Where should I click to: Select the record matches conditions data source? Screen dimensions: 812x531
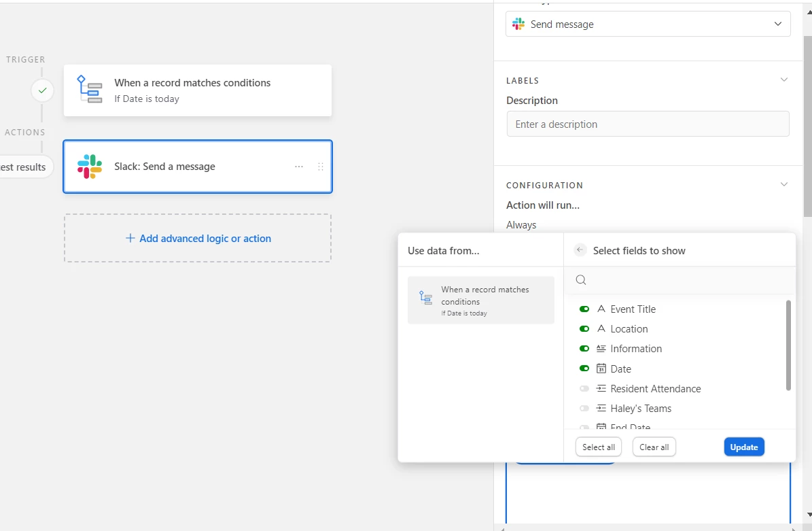pos(481,300)
